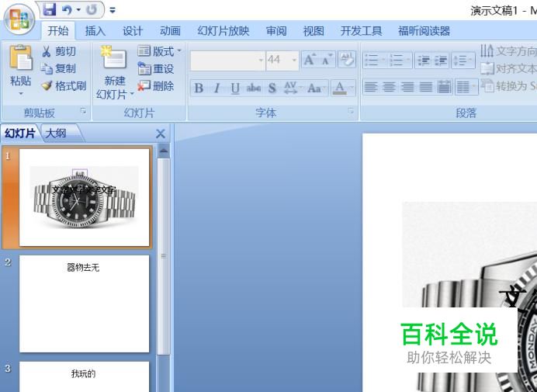The width and height of the screenshot is (537, 392).
Task: Toggle bold formatting
Action: coord(199,88)
